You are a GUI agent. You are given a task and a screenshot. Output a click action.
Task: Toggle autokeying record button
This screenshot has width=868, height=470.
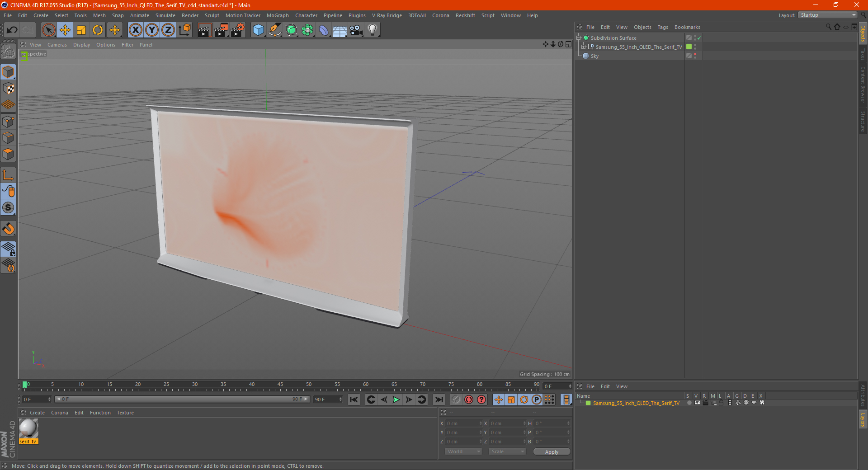(x=469, y=399)
